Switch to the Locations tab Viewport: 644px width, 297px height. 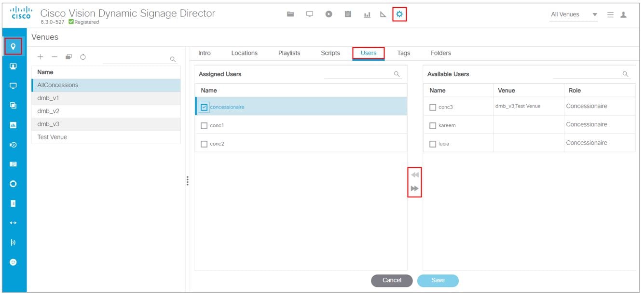point(245,53)
